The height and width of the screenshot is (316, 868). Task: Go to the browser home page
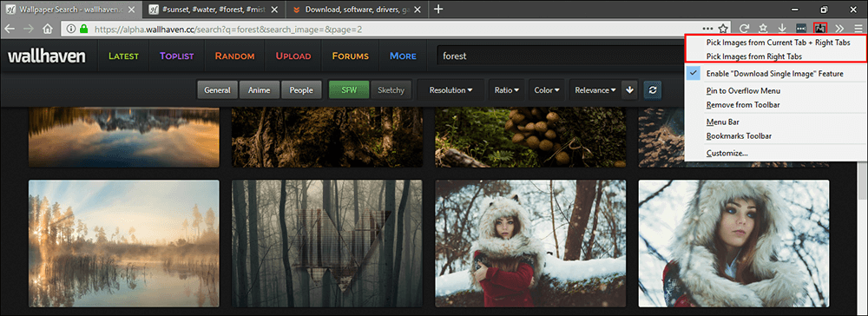tap(48, 29)
